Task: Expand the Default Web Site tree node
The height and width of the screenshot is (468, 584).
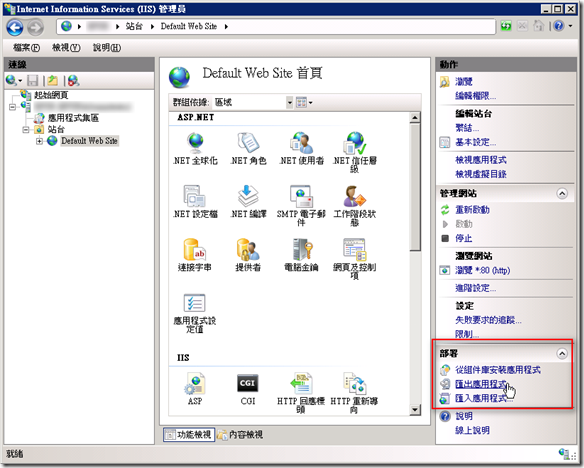Action: 39,141
